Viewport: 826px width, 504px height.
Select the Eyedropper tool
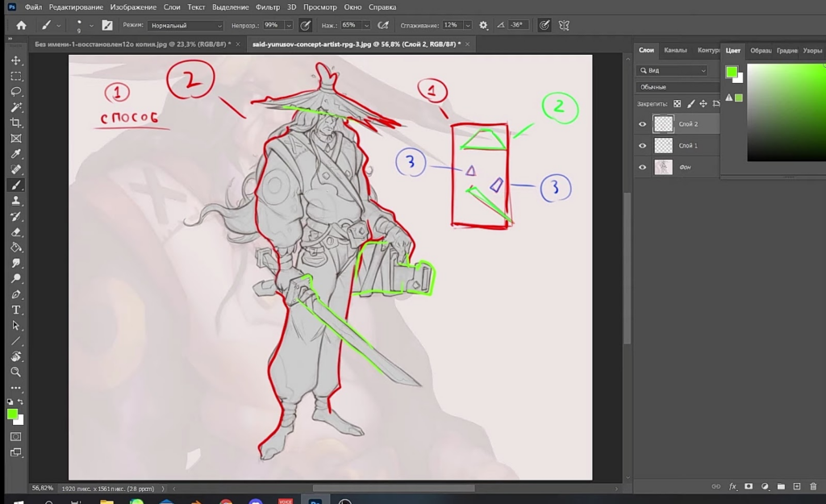point(16,154)
